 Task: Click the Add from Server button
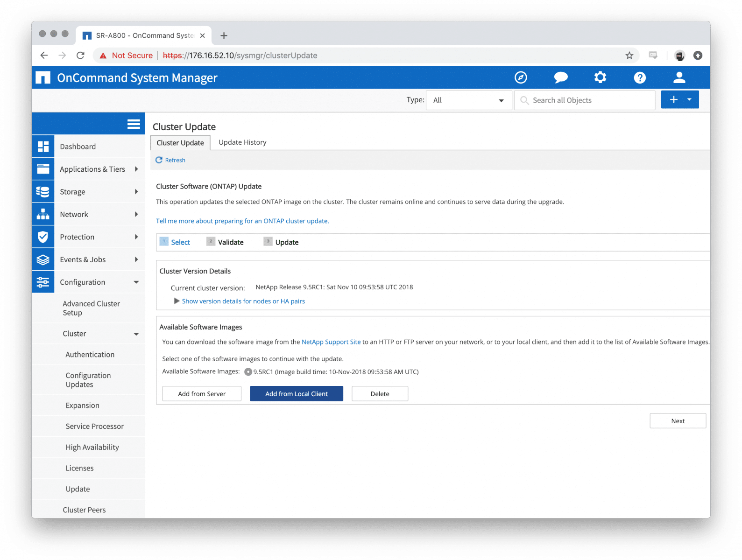[x=202, y=394]
